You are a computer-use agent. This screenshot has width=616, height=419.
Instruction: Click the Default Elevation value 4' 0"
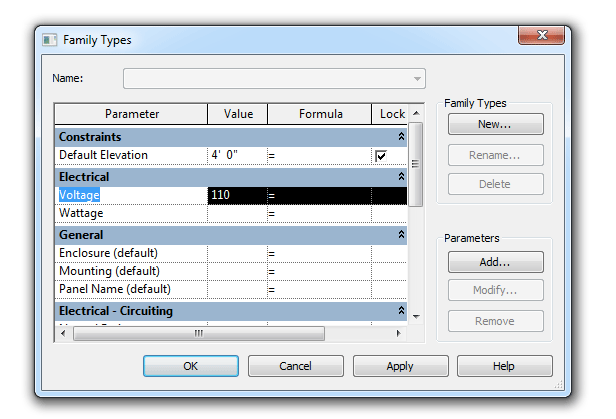[x=237, y=155]
